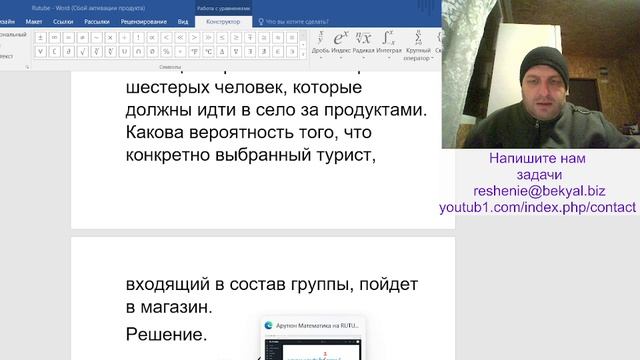Insert the square root √ symbol
Viewport: 640px width, 360px height.
pyautogui.click(x=82, y=52)
